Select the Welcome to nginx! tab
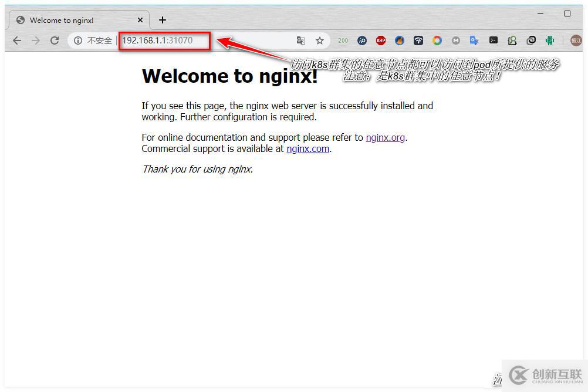 pos(78,21)
